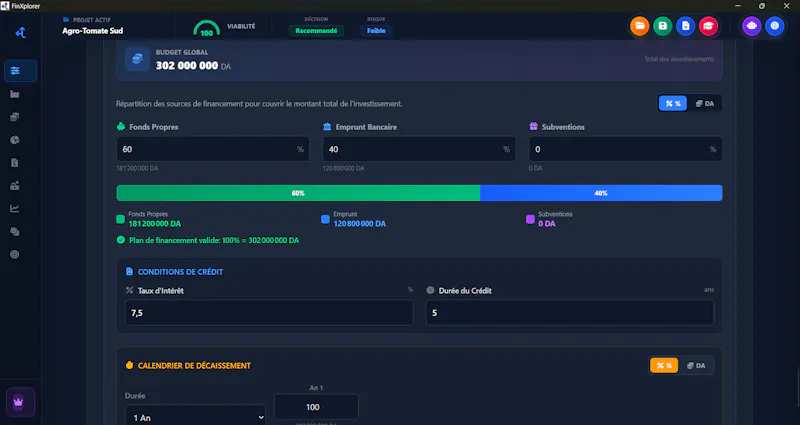Open the target circle sidebar icon
This screenshot has width=800, height=425.
pos(15,255)
